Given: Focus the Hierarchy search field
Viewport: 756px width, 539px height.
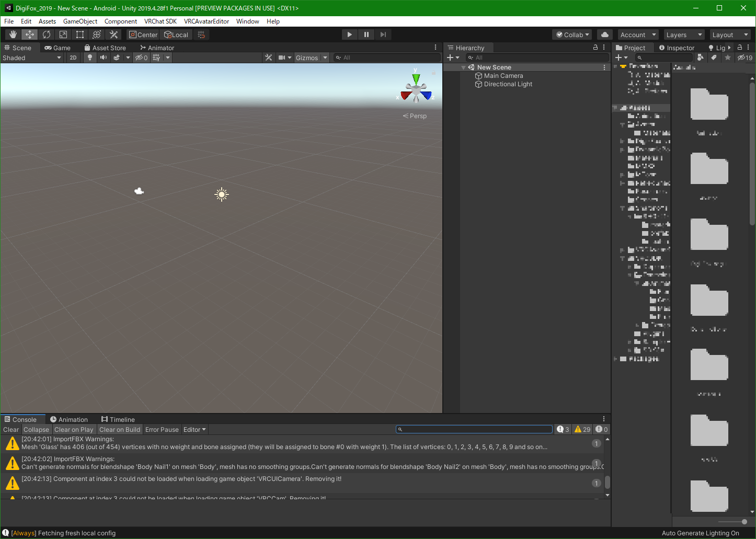Looking at the screenshot, I should tap(537, 58).
